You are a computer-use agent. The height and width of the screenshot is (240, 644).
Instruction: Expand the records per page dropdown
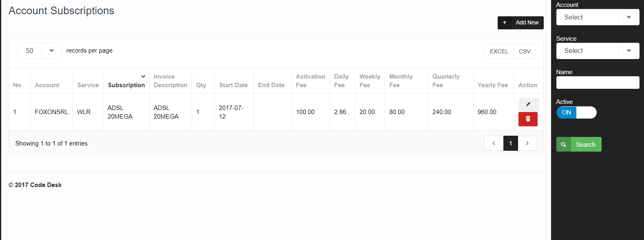pyautogui.click(x=51, y=51)
